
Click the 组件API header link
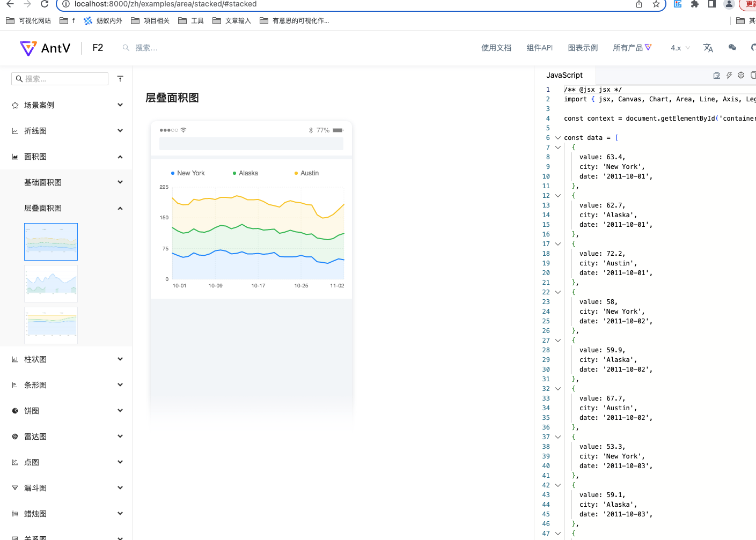[540, 48]
